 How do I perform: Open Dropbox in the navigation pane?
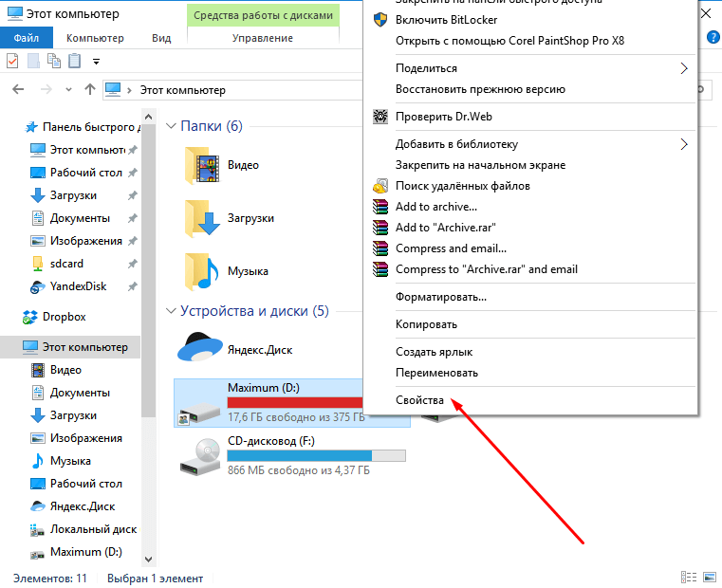click(x=54, y=317)
